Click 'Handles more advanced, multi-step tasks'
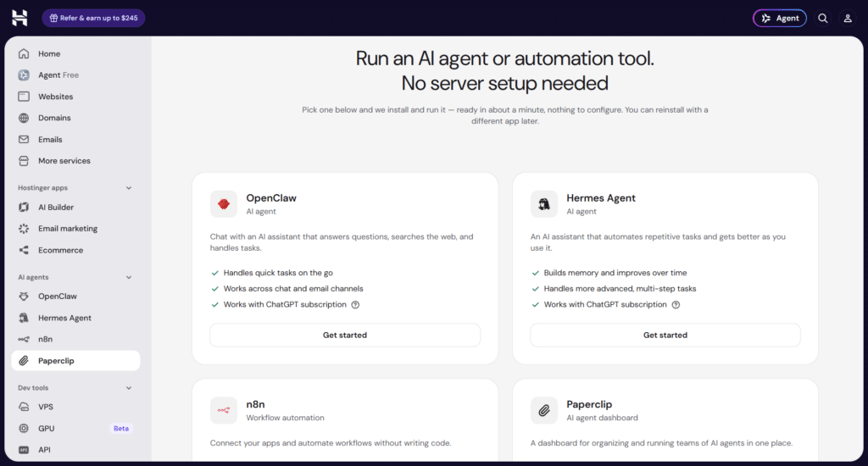Image resolution: width=868 pixels, height=466 pixels. 620,289
